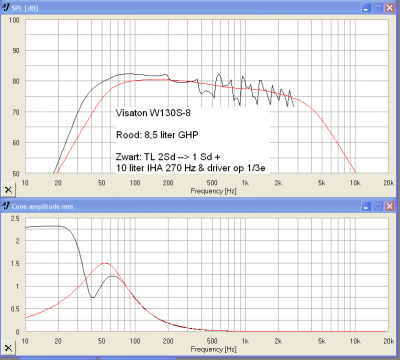Viewport: 400px width, 360px height.
Task: Close the Cone amplitude mm window
Action: 389,206
